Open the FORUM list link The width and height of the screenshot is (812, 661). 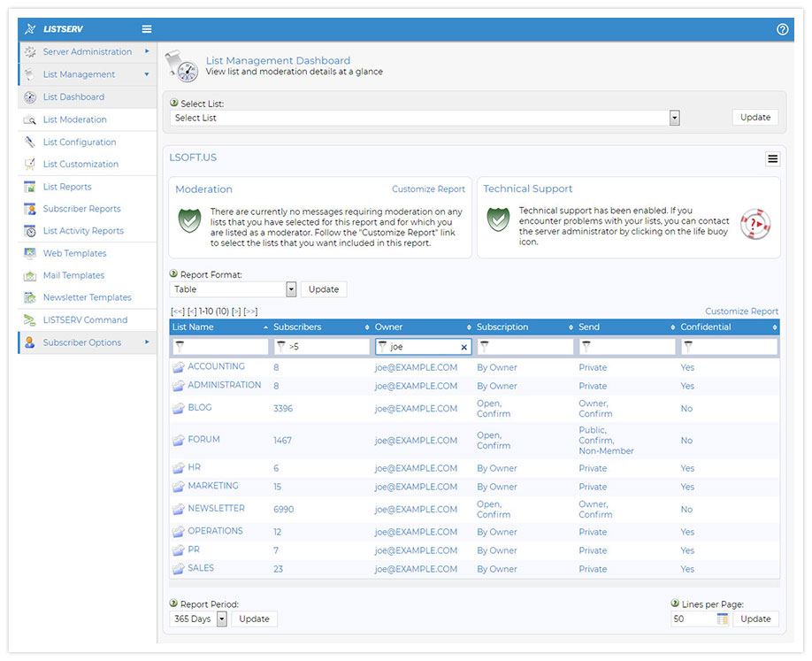pyautogui.click(x=203, y=439)
